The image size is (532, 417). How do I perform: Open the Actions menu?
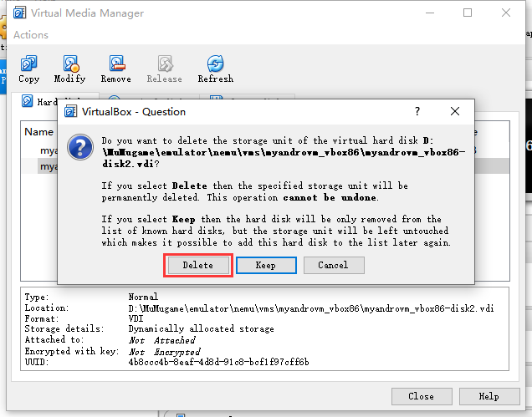click(31, 35)
